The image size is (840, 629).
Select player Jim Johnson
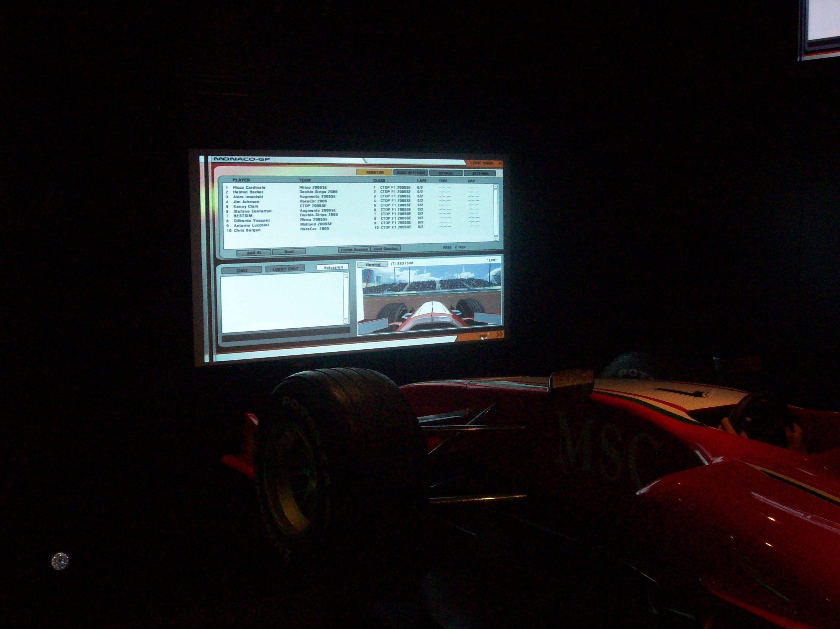coord(246,202)
